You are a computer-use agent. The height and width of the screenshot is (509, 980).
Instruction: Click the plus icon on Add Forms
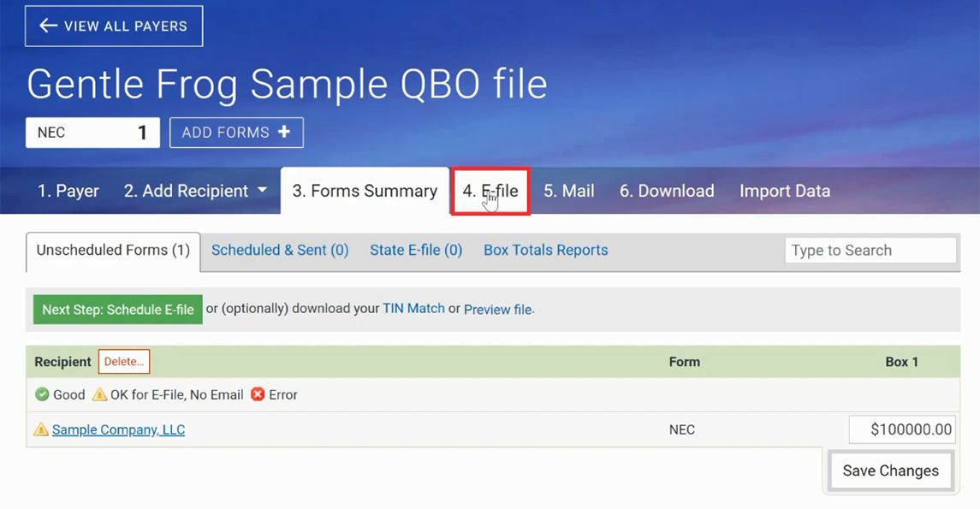point(284,132)
